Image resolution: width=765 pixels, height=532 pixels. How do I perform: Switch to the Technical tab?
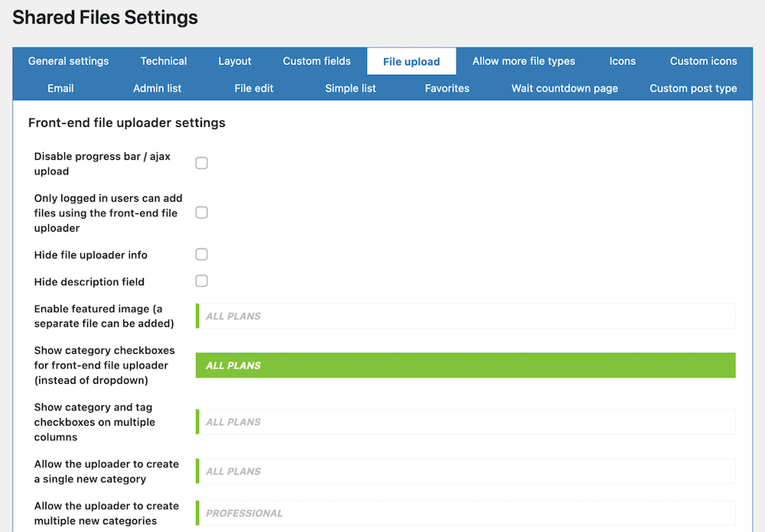164,61
